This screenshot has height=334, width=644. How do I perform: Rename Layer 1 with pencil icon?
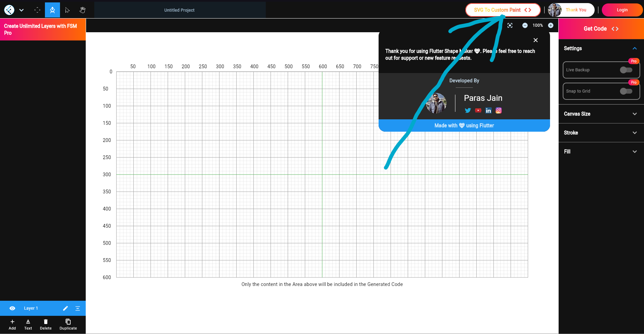click(65, 308)
